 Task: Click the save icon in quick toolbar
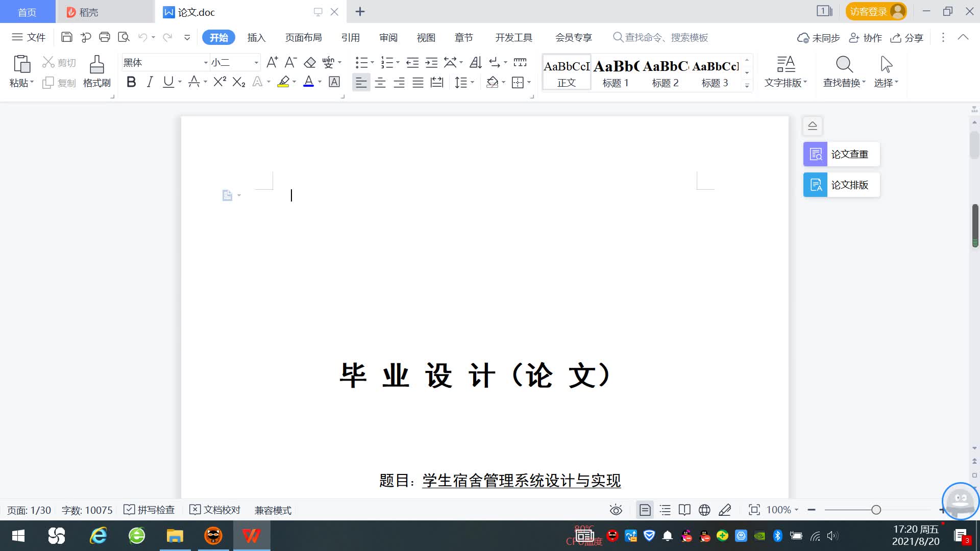pos(66,37)
